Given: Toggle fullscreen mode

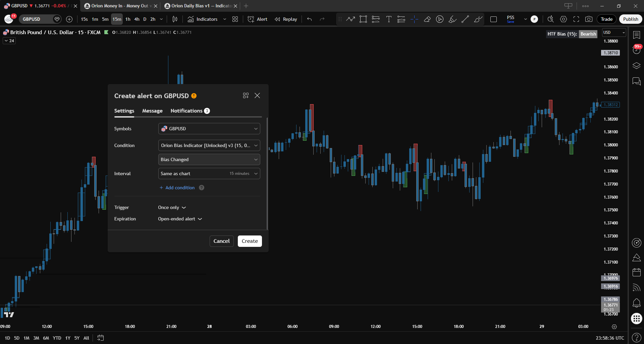Looking at the screenshot, I should (x=576, y=19).
